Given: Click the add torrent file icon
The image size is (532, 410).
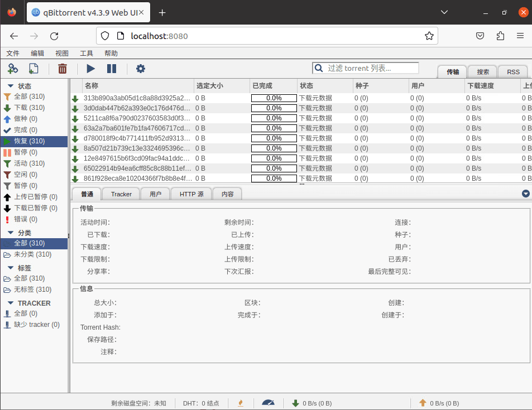Looking at the screenshot, I should (x=33, y=69).
